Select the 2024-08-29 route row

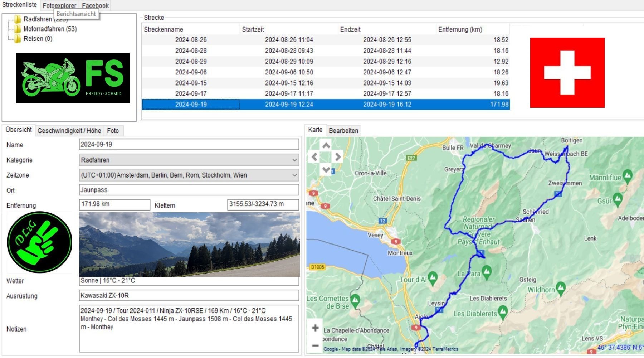click(326, 61)
